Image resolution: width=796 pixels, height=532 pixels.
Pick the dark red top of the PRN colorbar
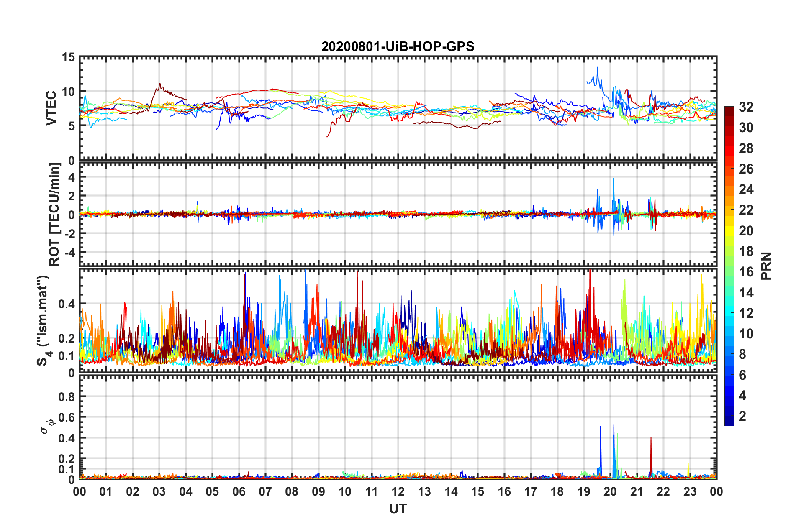click(x=729, y=110)
